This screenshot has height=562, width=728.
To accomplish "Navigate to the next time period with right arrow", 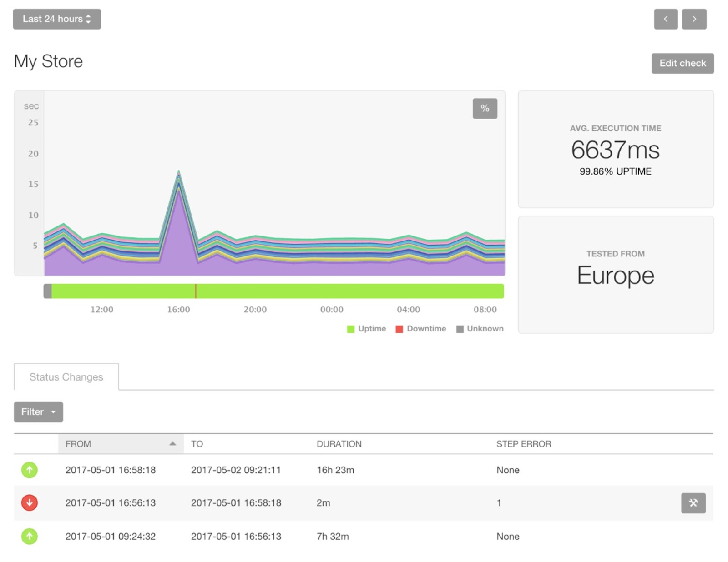I will (x=694, y=19).
